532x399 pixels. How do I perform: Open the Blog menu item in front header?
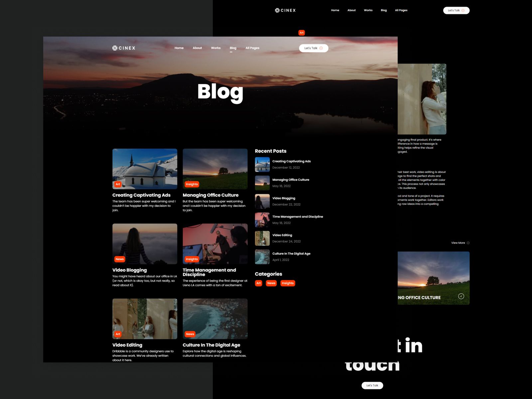(x=233, y=48)
